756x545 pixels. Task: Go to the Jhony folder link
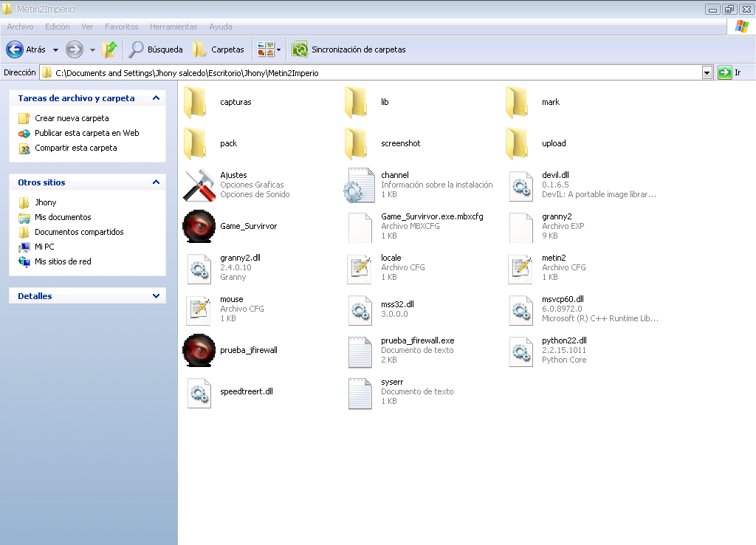pyautogui.click(x=45, y=202)
